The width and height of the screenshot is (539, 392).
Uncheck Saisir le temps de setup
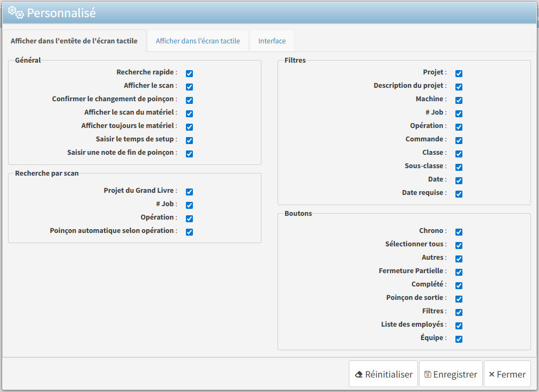(x=189, y=140)
